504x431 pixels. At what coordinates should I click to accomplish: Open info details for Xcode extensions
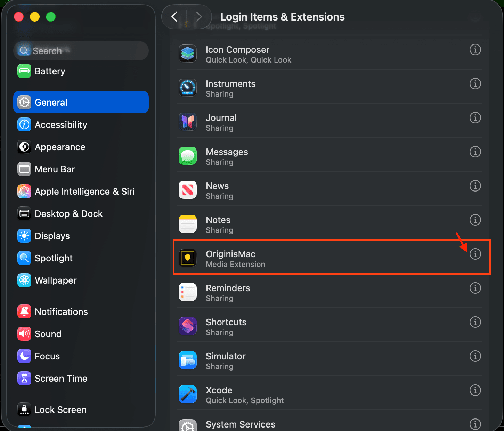[x=475, y=390]
